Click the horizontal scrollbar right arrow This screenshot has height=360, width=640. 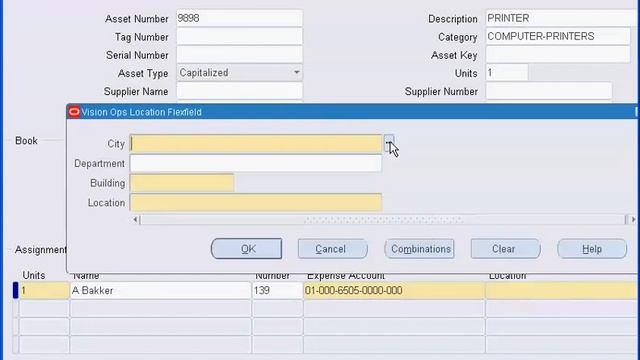coord(633,220)
